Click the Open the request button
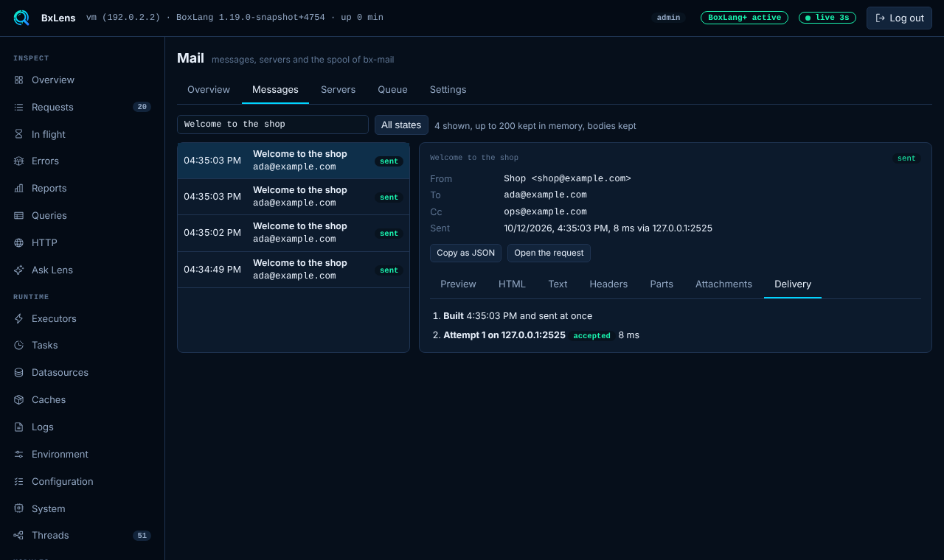 coord(549,253)
